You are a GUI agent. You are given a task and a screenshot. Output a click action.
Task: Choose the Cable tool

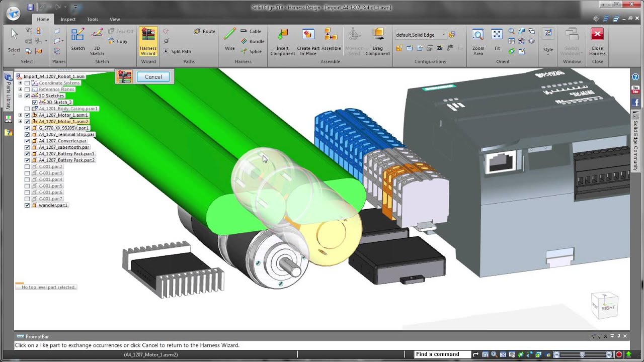pyautogui.click(x=251, y=31)
